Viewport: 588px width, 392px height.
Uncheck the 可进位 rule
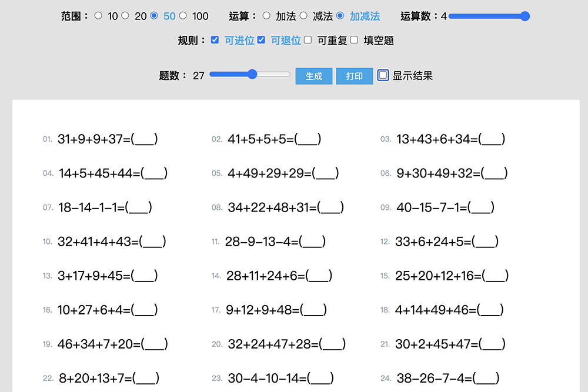coord(215,40)
